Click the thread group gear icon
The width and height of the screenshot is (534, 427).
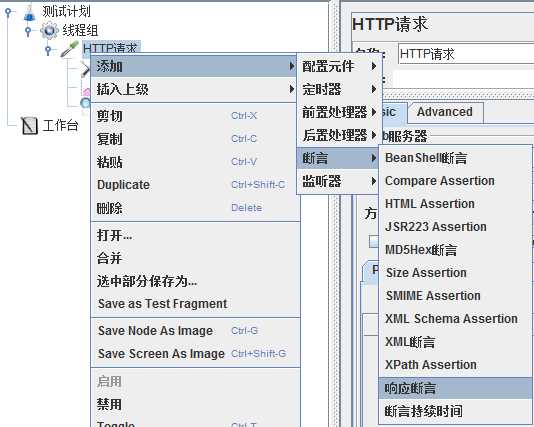point(49,30)
